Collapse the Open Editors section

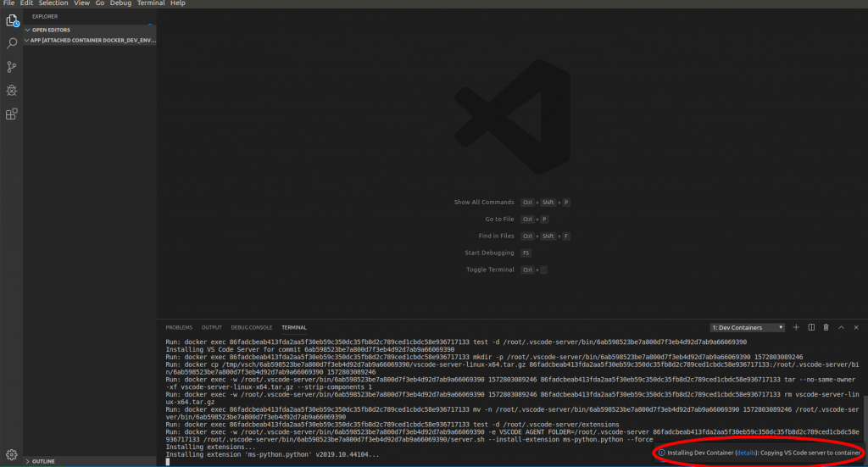(x=90, y=30)
